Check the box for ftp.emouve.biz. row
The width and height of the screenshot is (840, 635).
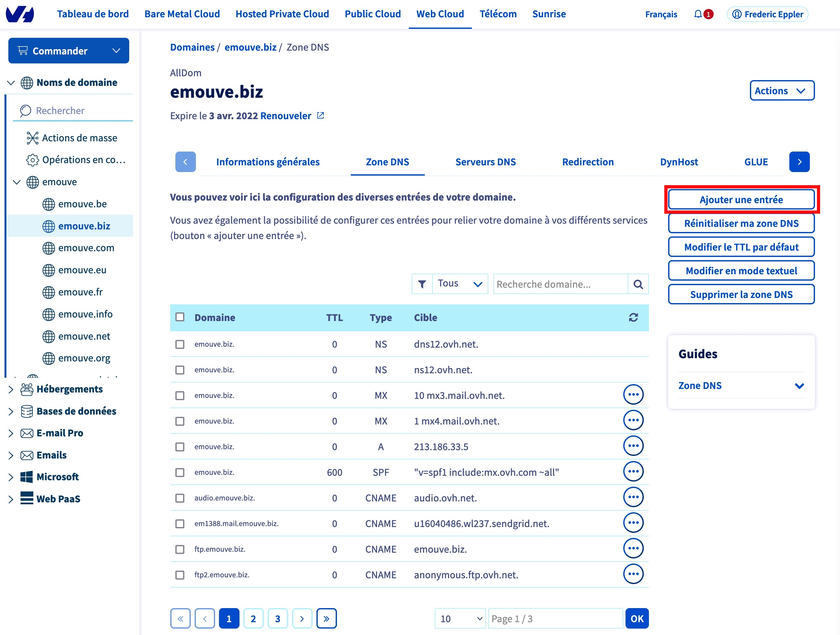point(180,549)
